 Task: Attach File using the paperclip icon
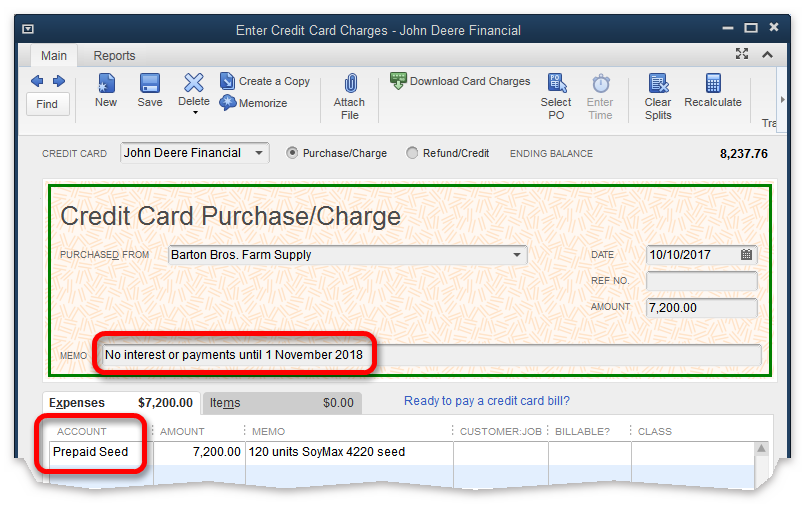pos(350,84)
